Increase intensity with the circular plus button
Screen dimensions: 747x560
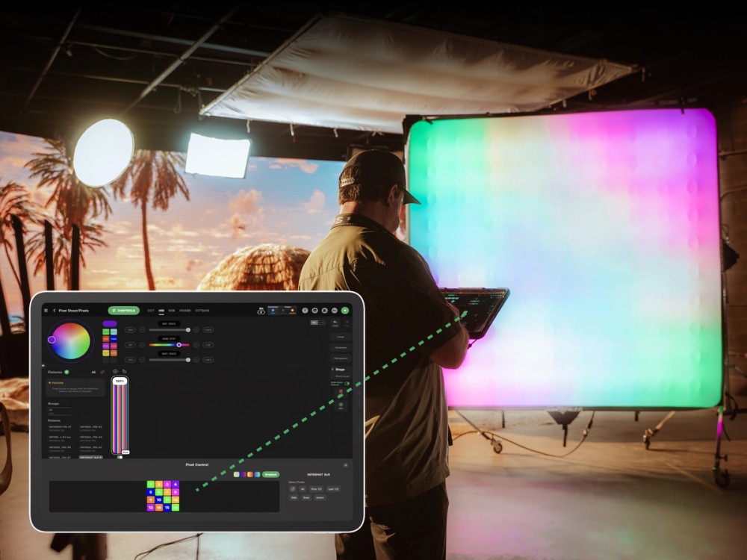click(196, 330)
